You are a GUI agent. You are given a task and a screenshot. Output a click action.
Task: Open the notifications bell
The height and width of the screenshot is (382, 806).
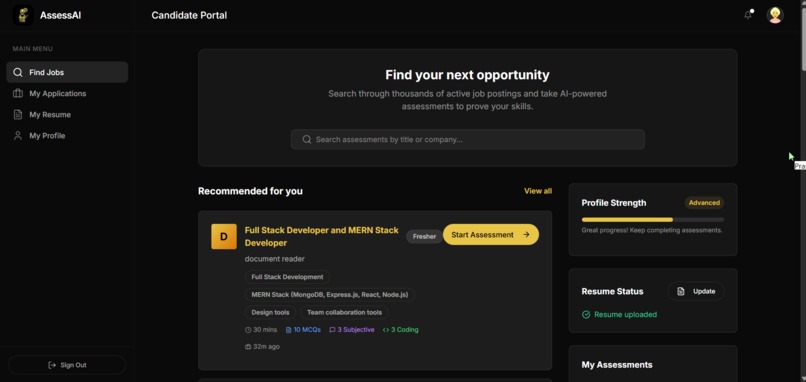coord(748,15)
